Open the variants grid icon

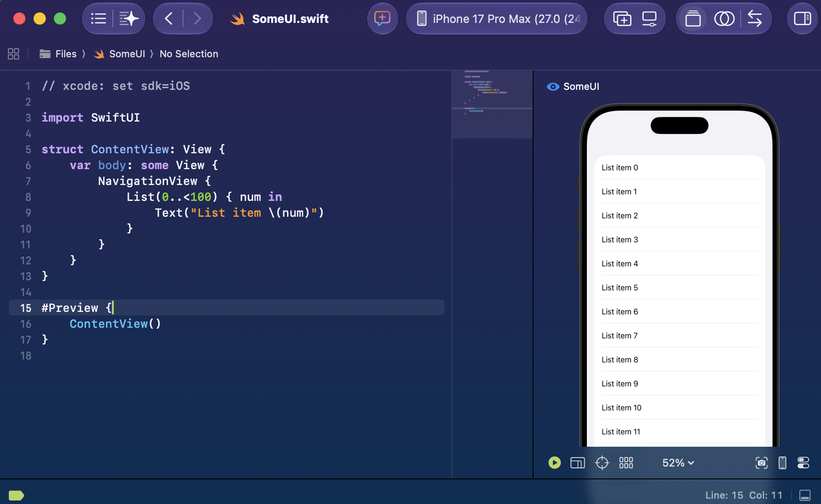pyautogui.click(x=626, y=463)
